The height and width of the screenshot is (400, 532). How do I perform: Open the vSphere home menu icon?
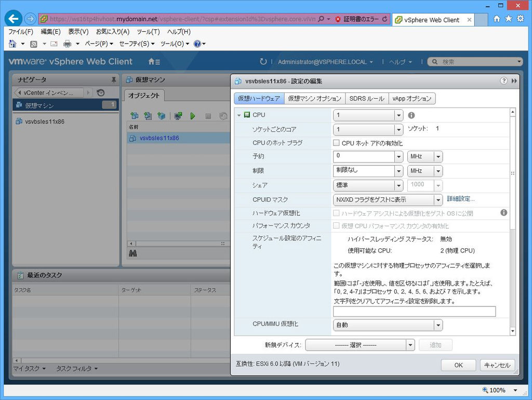[x=154, y=61]
